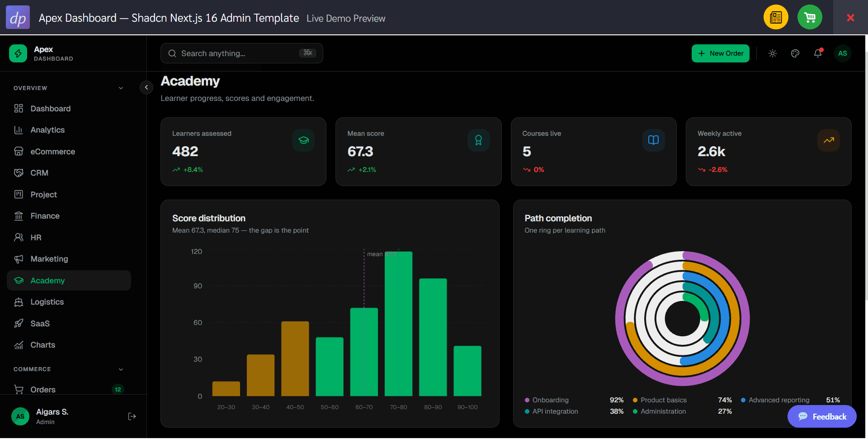Click the 40–50 amber score bar
Viewport: 868px width, 439px height.
pyautogui.click(x=295, y=359)
